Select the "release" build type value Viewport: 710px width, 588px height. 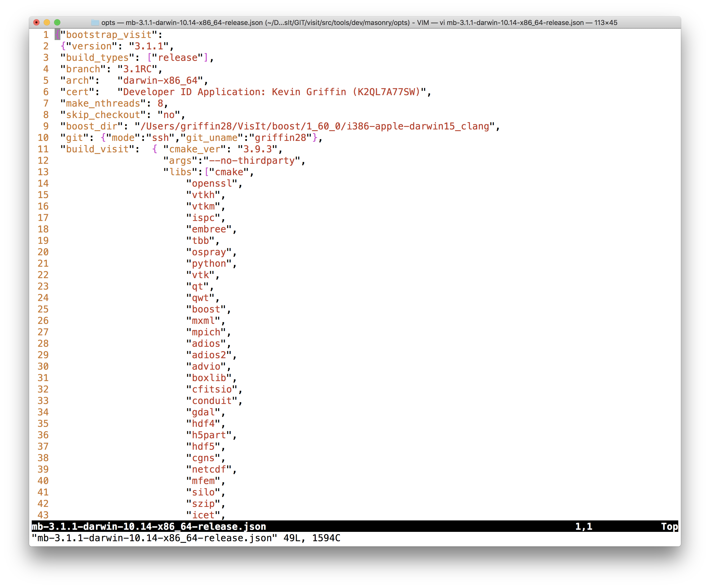coord(177,58)
